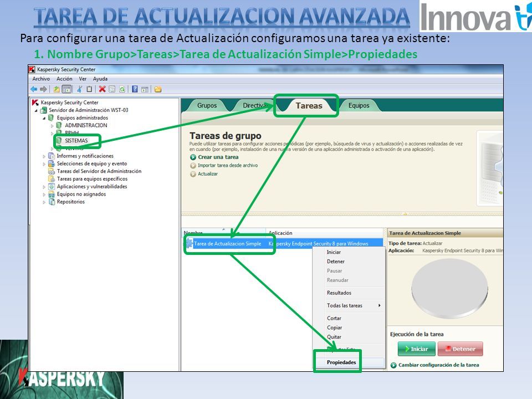Click the Tareas del Servidor de Administración icon

(51, 171)
